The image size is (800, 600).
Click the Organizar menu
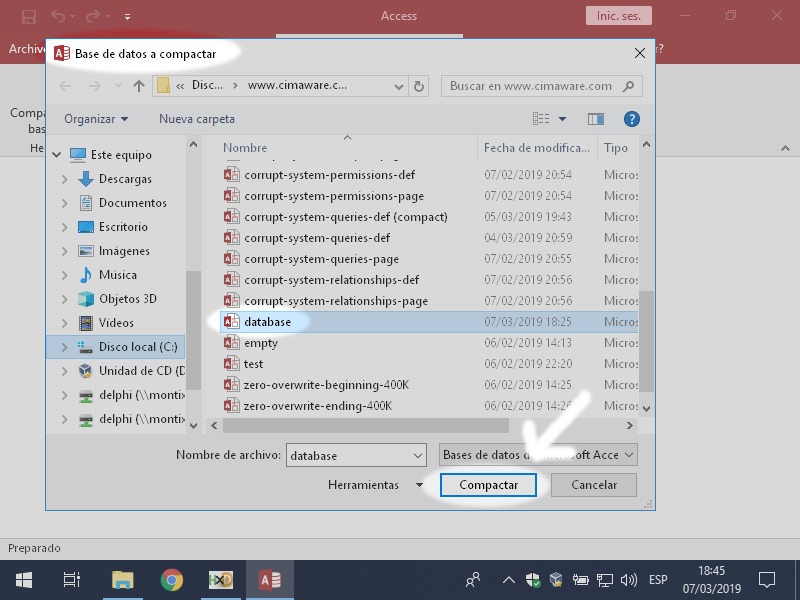[96, 119]
